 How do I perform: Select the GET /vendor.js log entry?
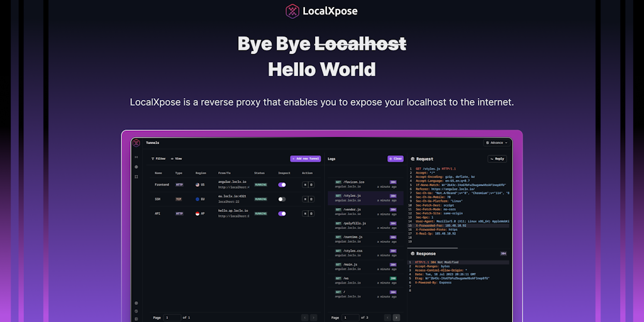(x=365, y=211)
